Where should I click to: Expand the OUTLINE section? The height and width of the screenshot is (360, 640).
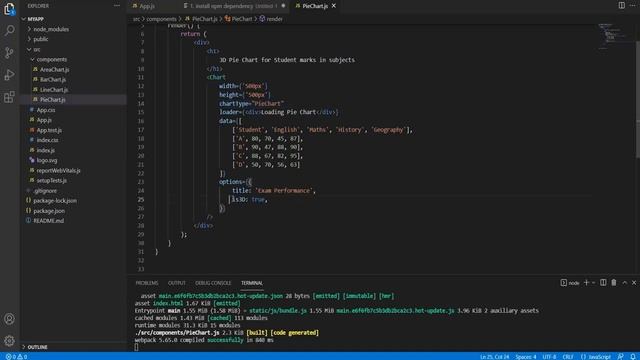[38, 347]
